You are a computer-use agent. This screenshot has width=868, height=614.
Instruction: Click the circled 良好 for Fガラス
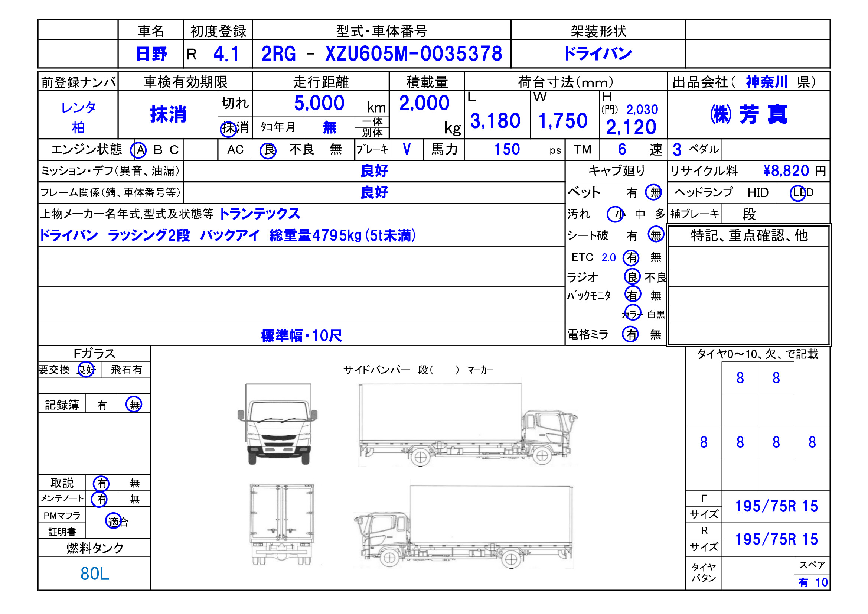85,369
